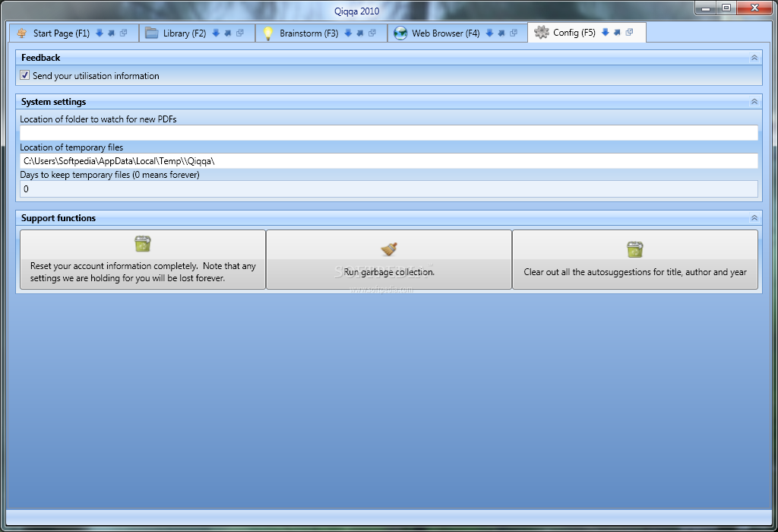778x532 pixels.
Task: Click Reset your account information completely button
Action: (143, 259)
